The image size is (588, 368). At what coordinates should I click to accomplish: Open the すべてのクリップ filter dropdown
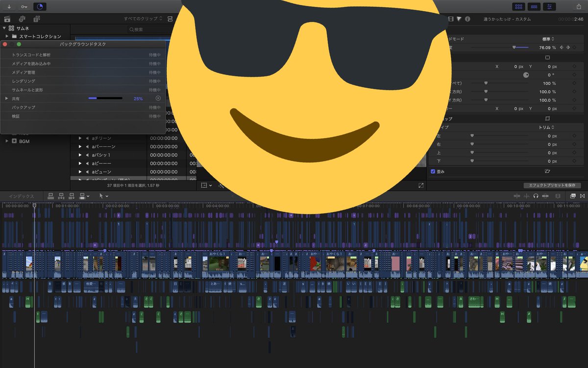coord(143,19)
